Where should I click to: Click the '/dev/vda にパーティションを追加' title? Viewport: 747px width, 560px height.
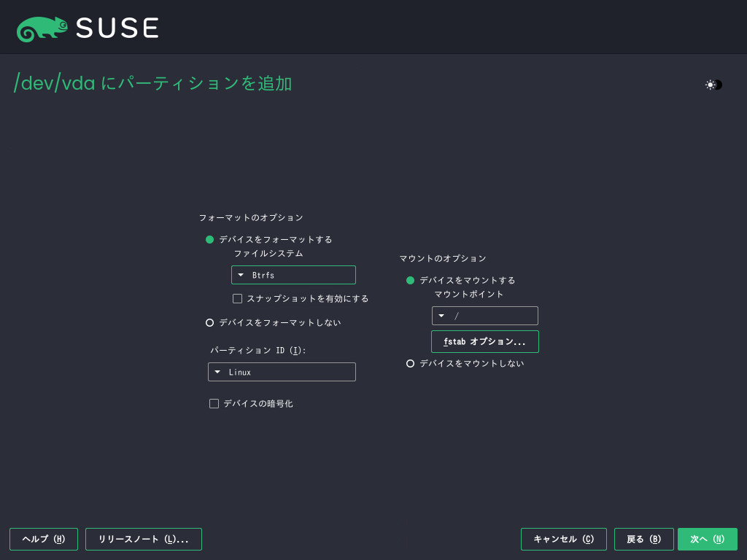pyautogui.click(x=152, y=83)
